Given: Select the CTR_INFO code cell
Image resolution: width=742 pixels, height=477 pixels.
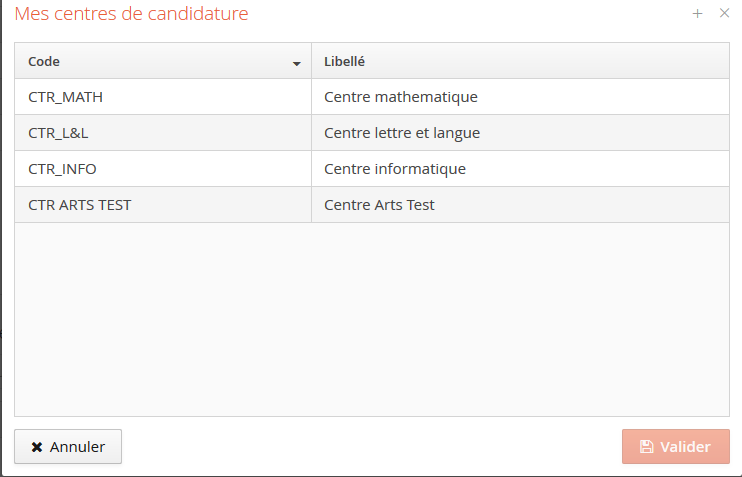Looking at the screenshot, I should (x=62, y=169).
